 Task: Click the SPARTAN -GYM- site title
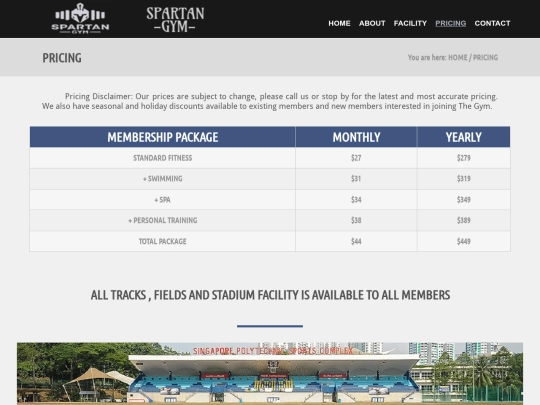175,20
